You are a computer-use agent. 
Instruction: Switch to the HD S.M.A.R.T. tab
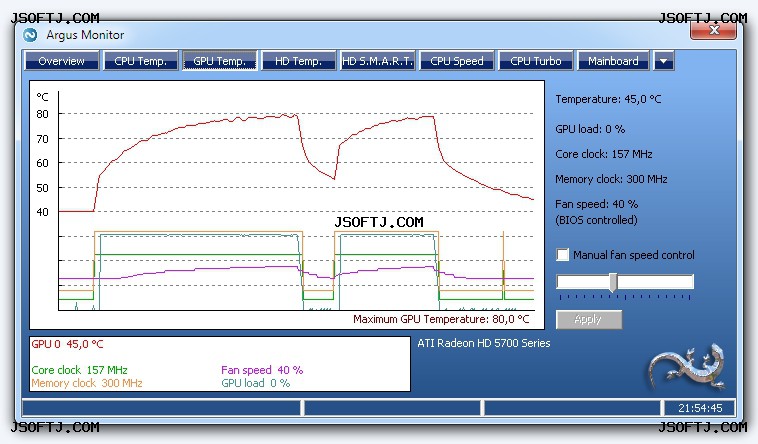[x=378, y=61]
